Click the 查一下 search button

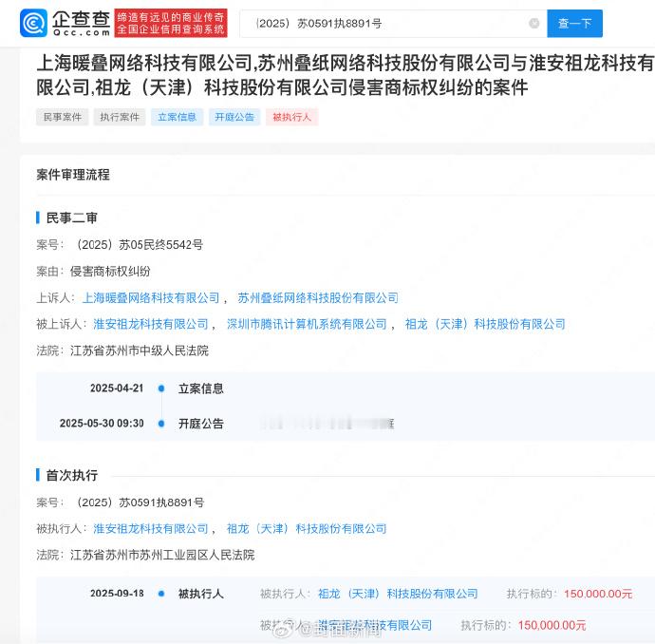[x=574, y=24]
